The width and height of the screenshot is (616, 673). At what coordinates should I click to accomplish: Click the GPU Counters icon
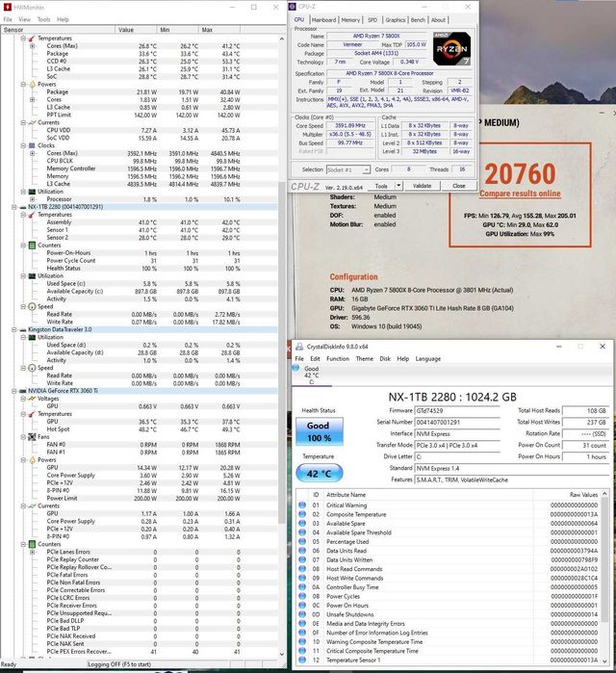click(32, 544)
